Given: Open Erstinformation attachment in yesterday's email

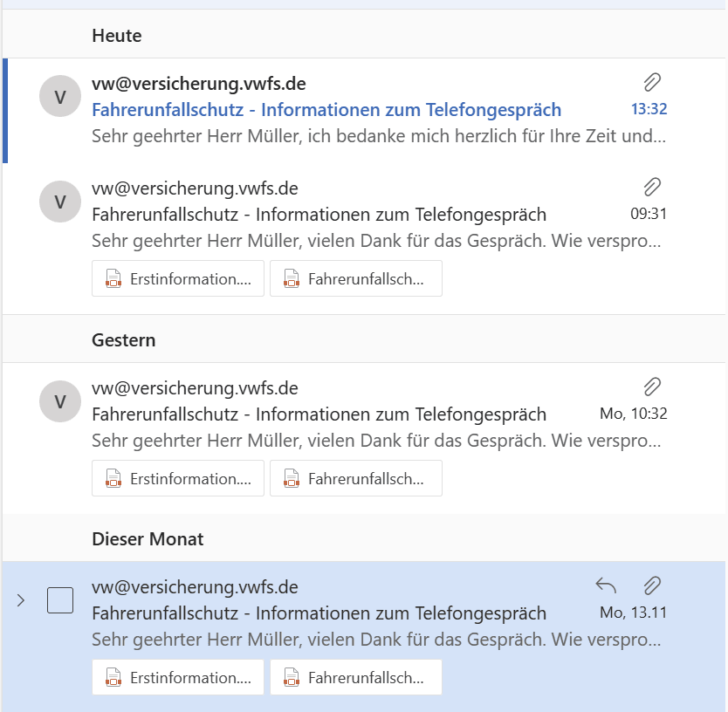Looking at the screenshot, I should [x=178, y=478].
